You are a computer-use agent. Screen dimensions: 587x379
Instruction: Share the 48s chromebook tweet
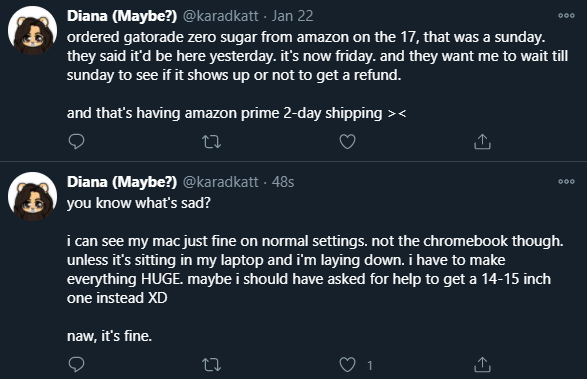coord(482,364)
